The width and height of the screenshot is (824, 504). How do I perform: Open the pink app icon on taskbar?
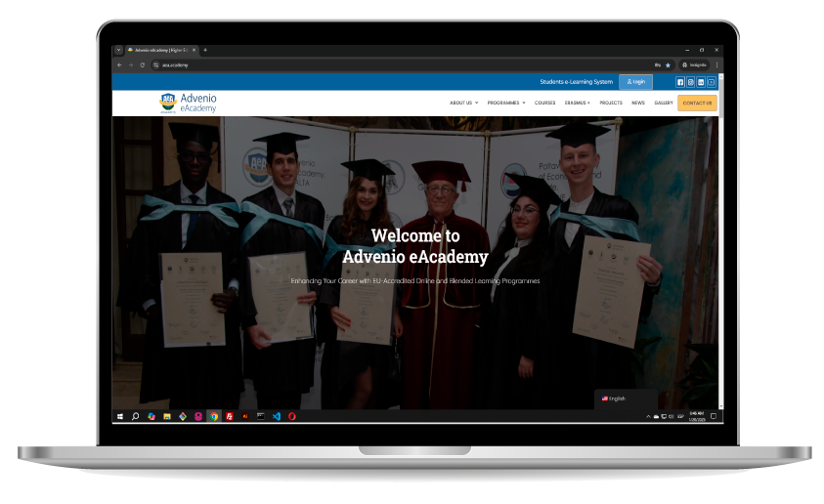tap(198, 416)
